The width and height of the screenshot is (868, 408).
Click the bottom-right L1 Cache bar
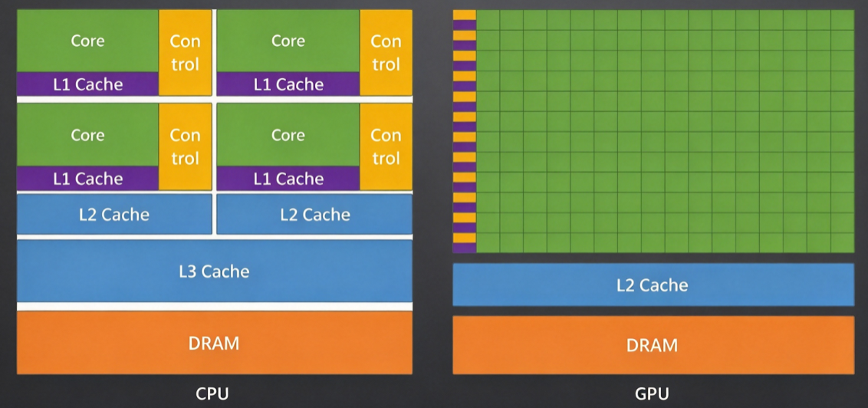pos(288,178)
